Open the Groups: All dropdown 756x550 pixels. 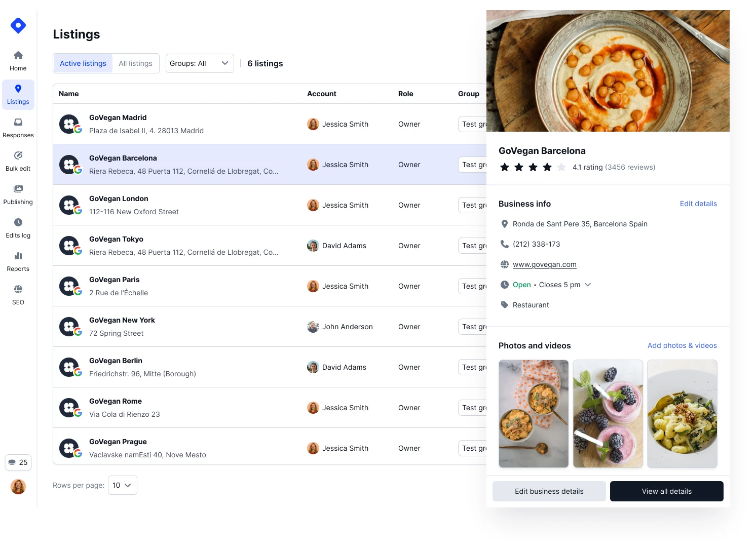click(199, 63)
